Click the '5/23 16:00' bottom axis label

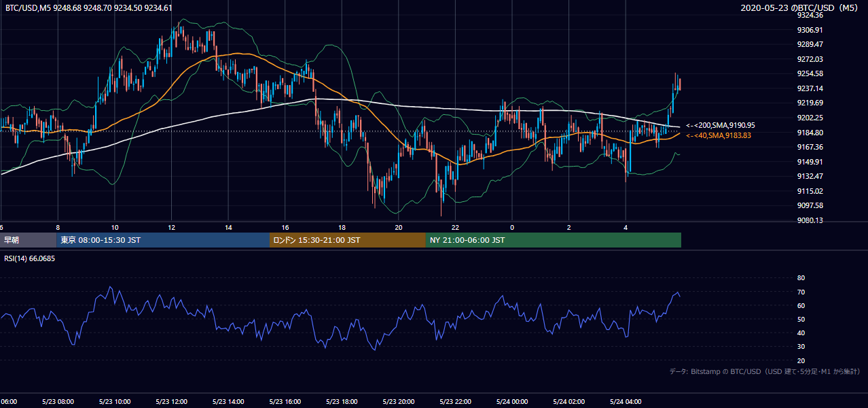tap(285, 401)
